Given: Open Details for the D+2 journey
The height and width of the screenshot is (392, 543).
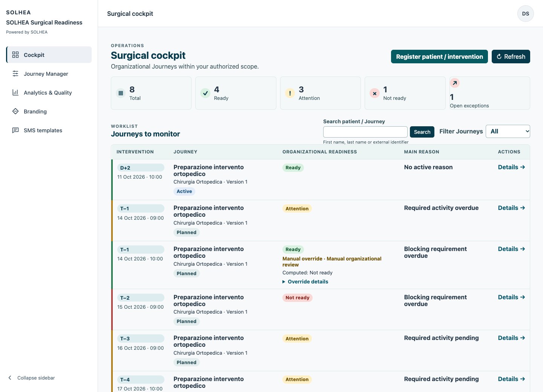Looking at the screenshot, I should [x=511, y=167].
